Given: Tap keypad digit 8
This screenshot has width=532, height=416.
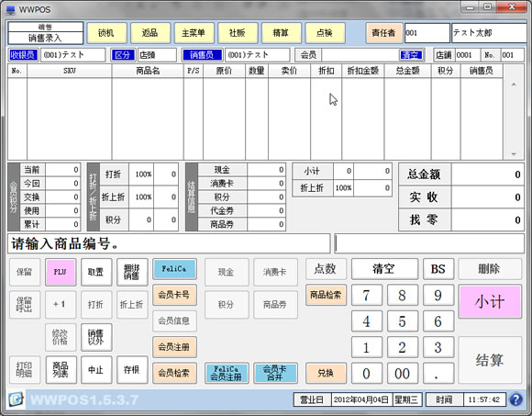Looking at the screenshot, I should [x=403, y=295].
